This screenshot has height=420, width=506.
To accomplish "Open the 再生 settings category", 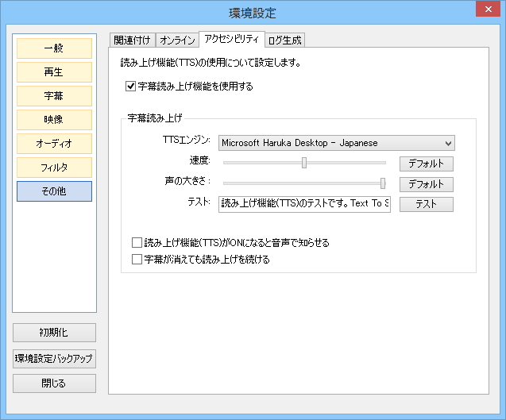I will tap(54, 72).
